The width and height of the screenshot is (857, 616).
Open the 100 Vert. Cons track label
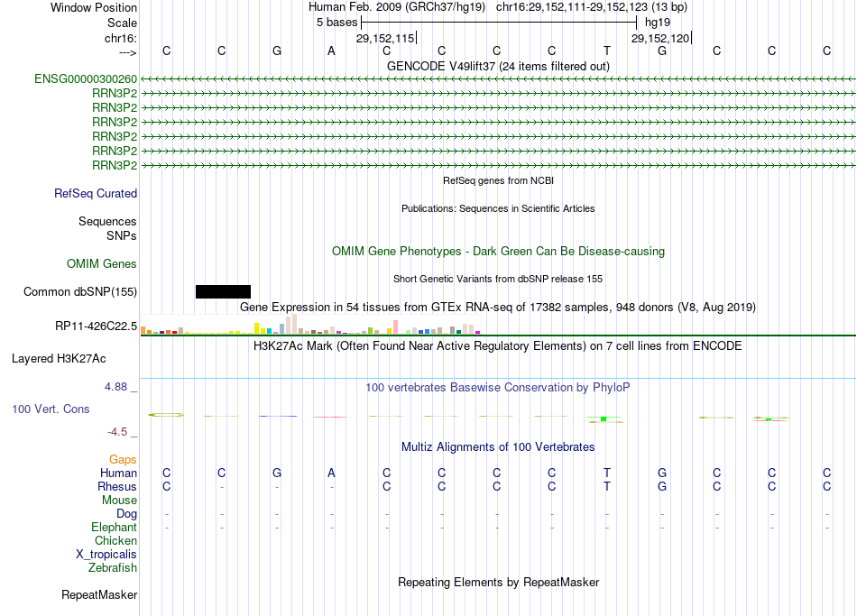tap(51, 409)
